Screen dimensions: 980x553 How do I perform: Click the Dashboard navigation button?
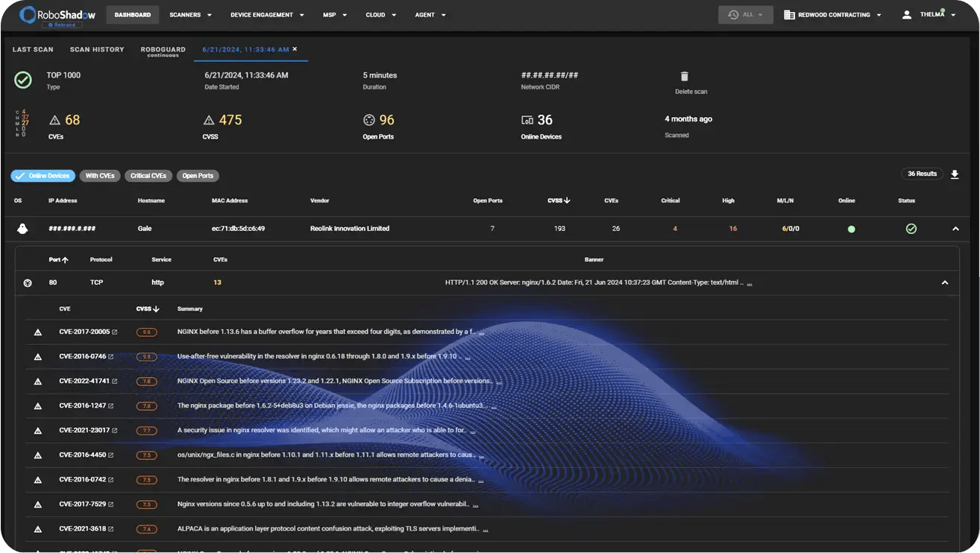click(x=133, y=15)
